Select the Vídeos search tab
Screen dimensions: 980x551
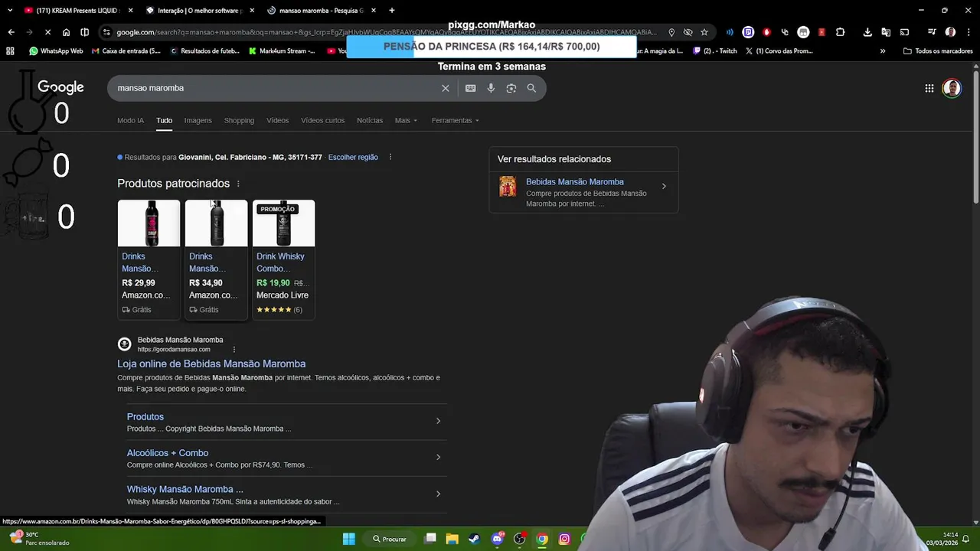277,120
